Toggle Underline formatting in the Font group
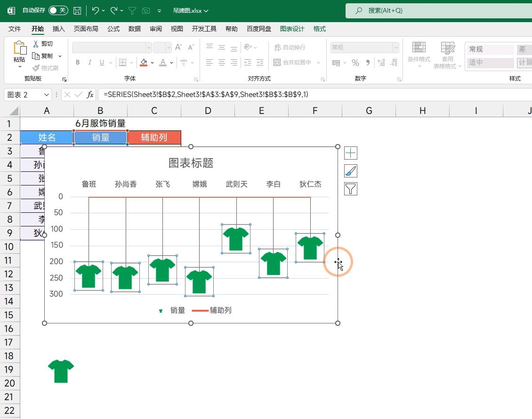Viewport: 532px width, 419px height. [101, 62]
